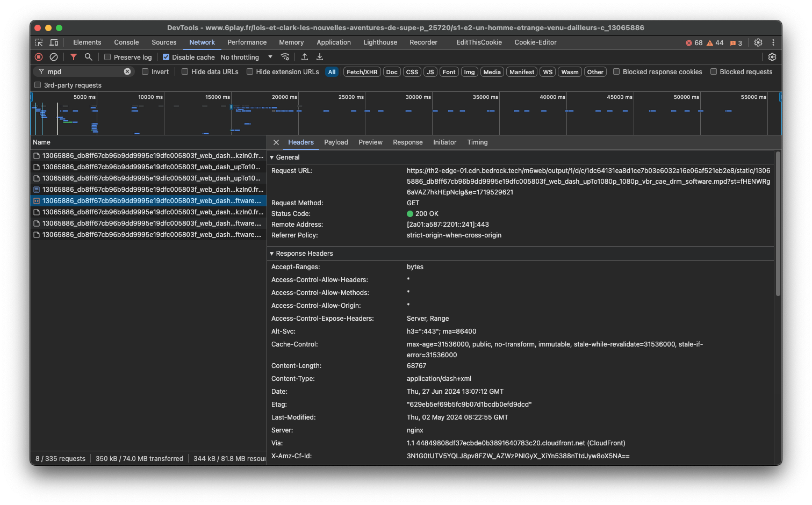
Task: Click the inspect element picker icon
Action: click(39, 42)
